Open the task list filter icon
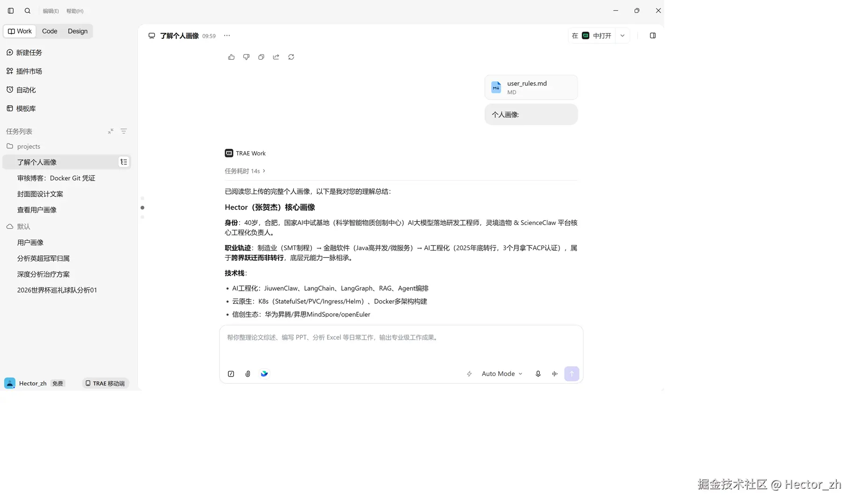Viewport: 855px width, 504px height. [x=124, y=132]
